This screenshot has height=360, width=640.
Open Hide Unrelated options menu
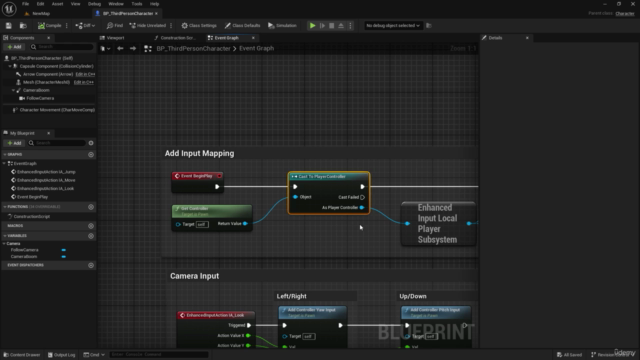point(171,26)
